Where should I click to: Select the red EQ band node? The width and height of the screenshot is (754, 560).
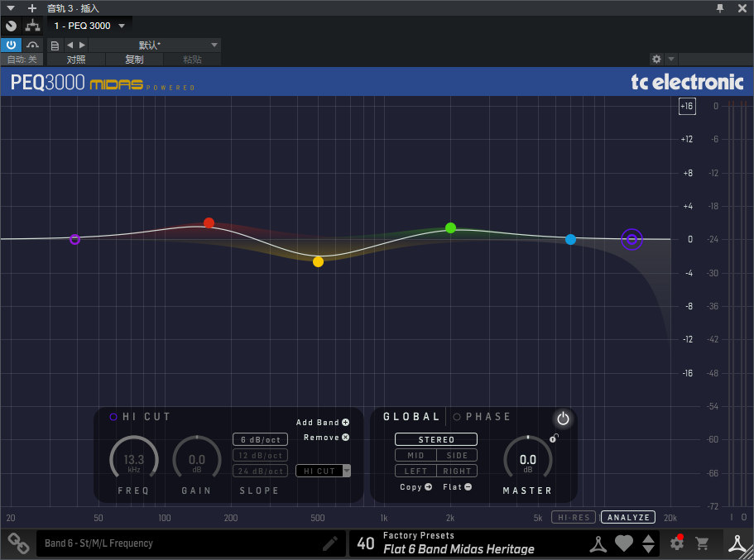tap(209, 223)
